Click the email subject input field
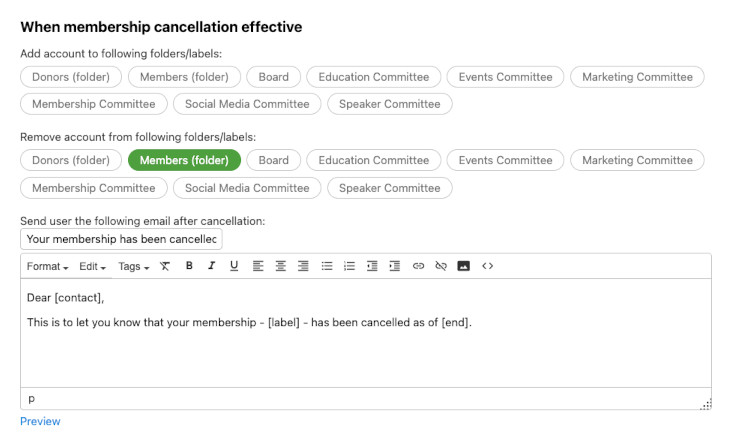This screenshot has height=446, width=732. coord(121,239)
